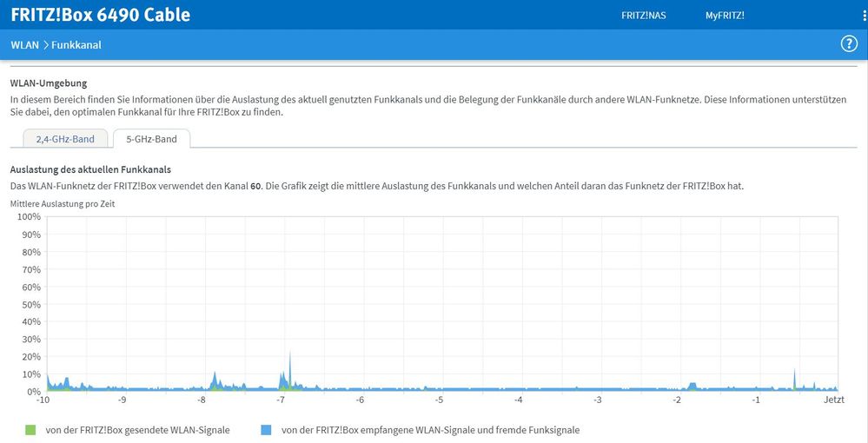Click the usage spike near -7 in chart
This screenshot has width=868, height=443.
click(x=289, y=371)
